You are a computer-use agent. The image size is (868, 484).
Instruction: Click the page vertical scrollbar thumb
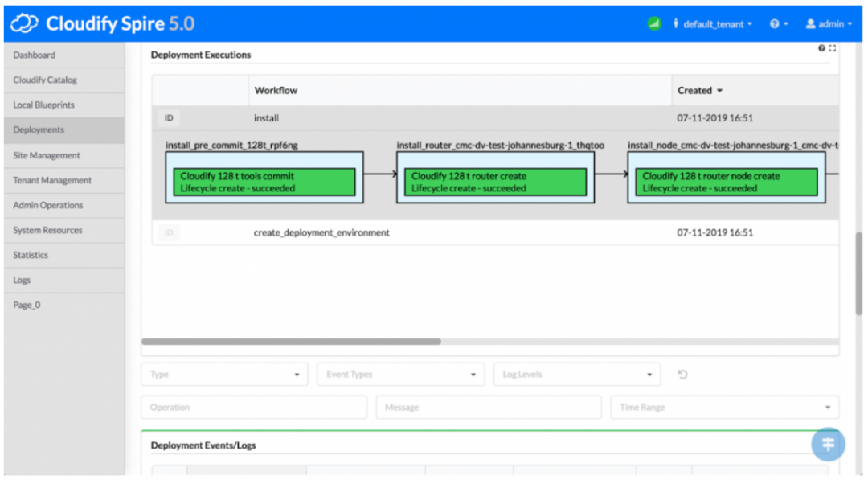(x=858, y=273)
